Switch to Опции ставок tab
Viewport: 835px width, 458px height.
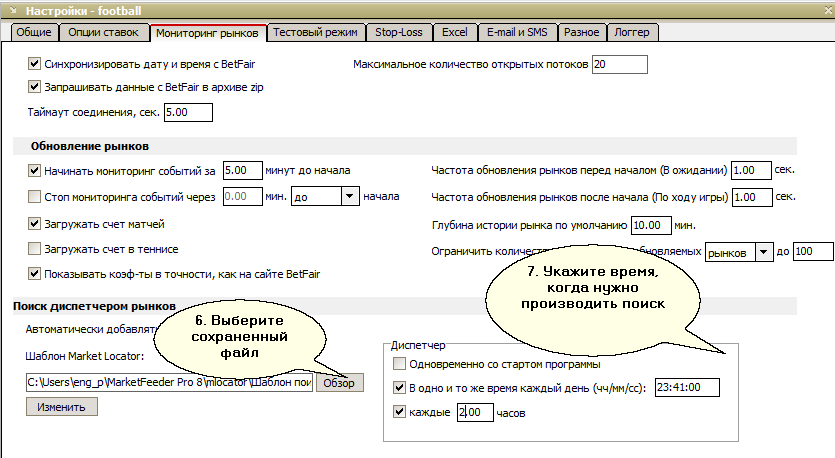(103, 32)
